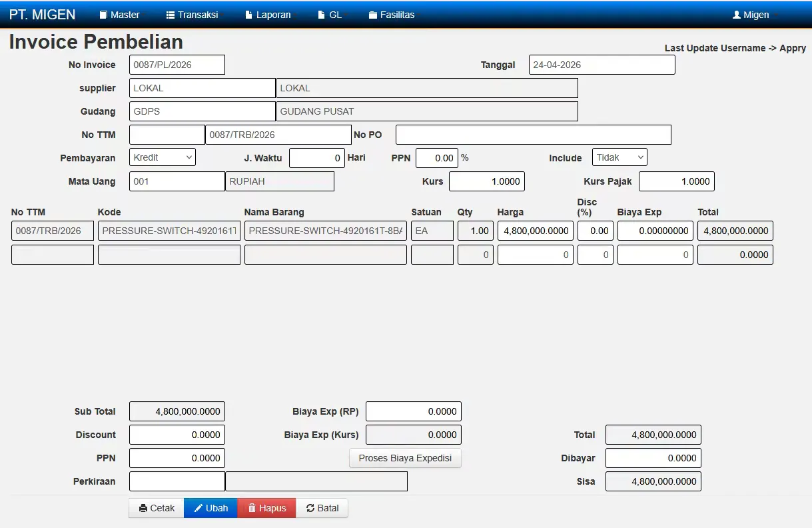Click first row Biaya Exp field
The image size is (812, 528).
click(655, 231)
